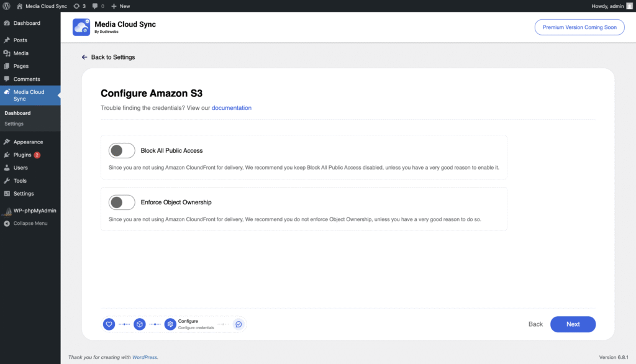Image resolution: width=636 pixels, height=364 pixels.
Task: Click the final checkmark step icon
Action: (238, 324)
